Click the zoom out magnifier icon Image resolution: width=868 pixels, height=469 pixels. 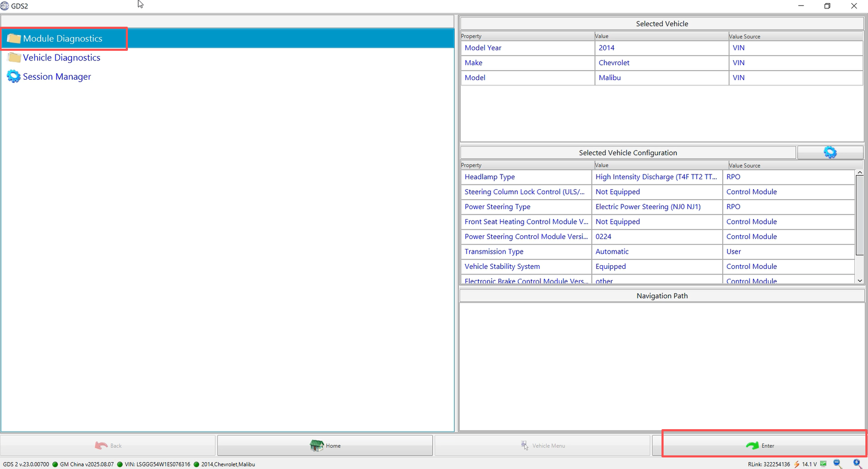tap(838, 464)
